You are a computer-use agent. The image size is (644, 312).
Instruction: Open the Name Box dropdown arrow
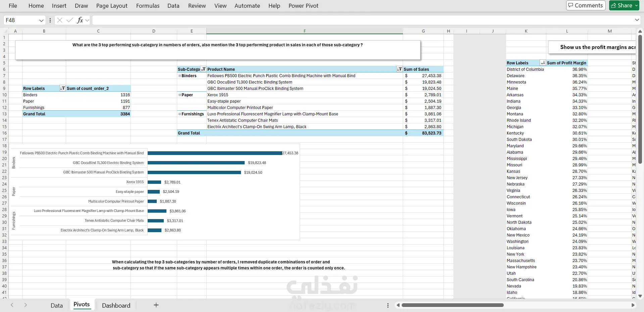pos(41,20)
